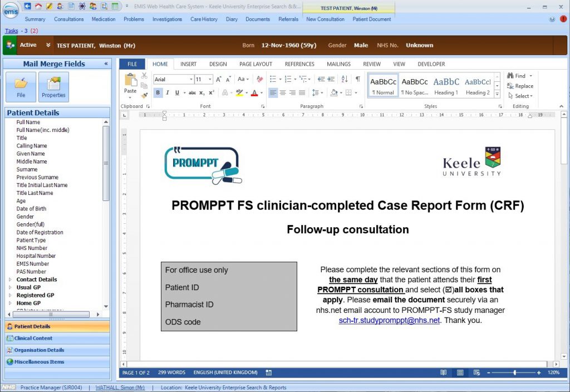This screenshot has width=570, height=392.
Task: Open the Clinical Content section button
Action: 57,338
